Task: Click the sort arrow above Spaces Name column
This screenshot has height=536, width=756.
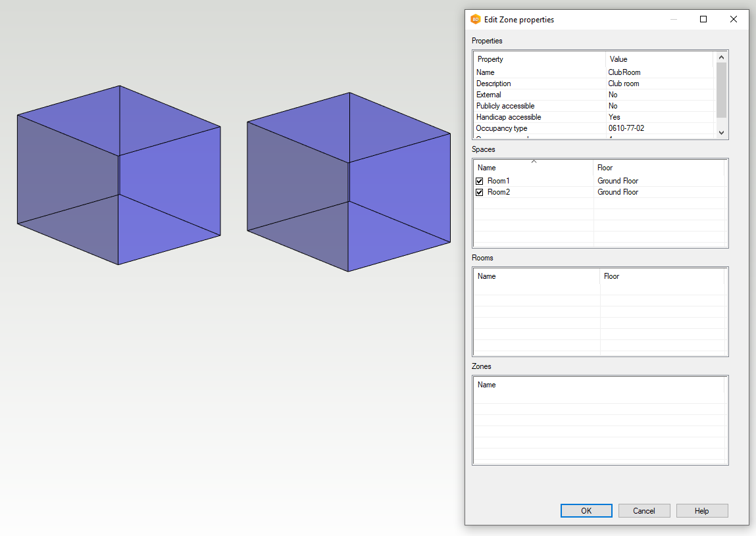Action: [x=534, y=161]
